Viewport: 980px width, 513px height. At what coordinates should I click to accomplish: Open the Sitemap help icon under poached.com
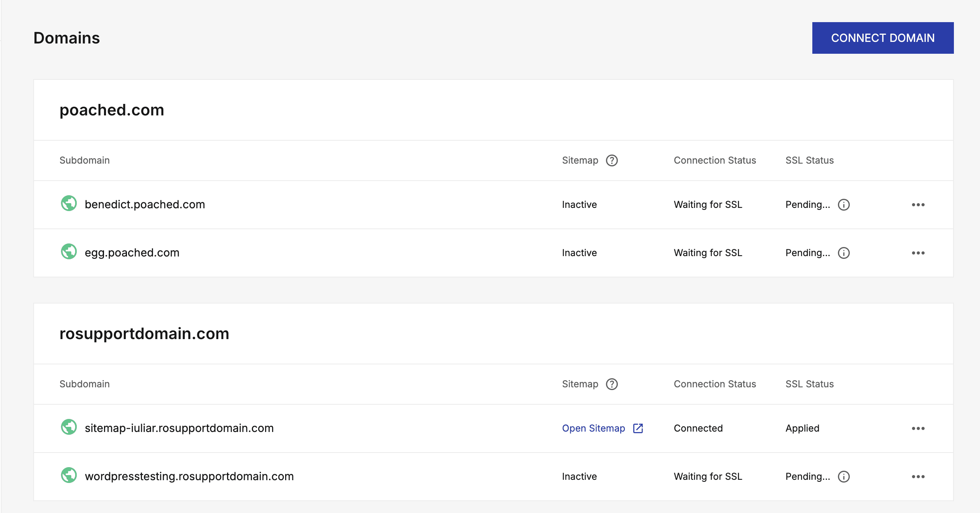[611, 160]
